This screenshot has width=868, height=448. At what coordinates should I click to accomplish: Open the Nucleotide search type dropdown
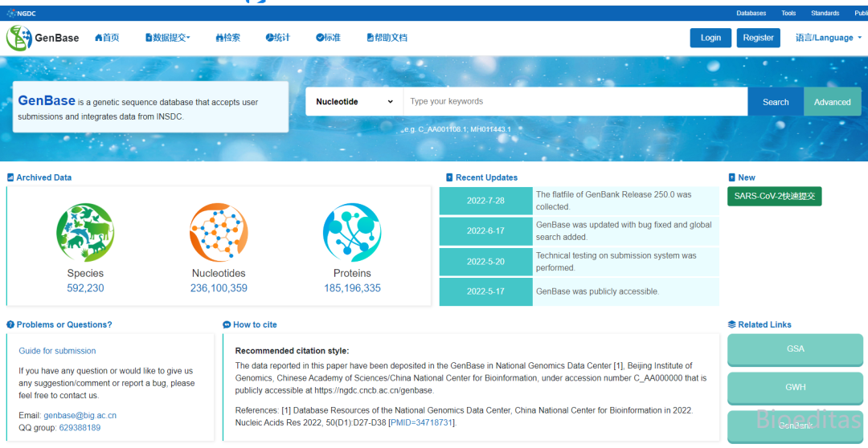pyautogui.click(x=354, y=102)
